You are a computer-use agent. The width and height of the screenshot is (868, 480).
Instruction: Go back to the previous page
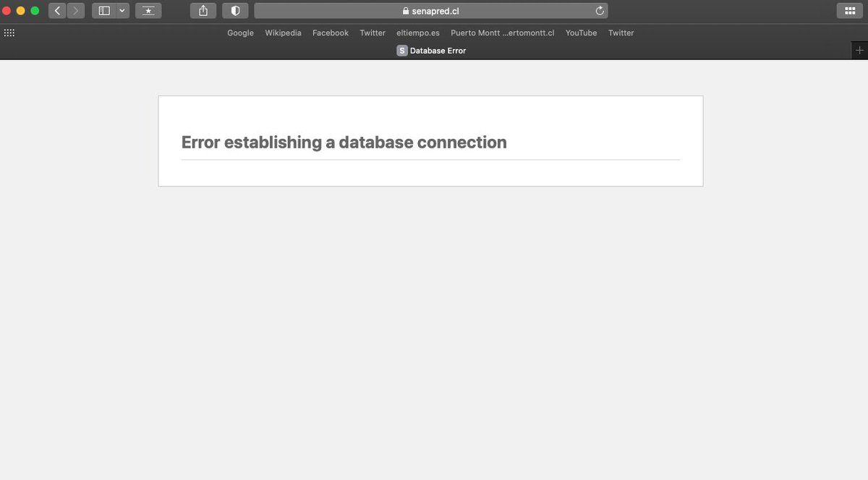[x=58, y=11]
